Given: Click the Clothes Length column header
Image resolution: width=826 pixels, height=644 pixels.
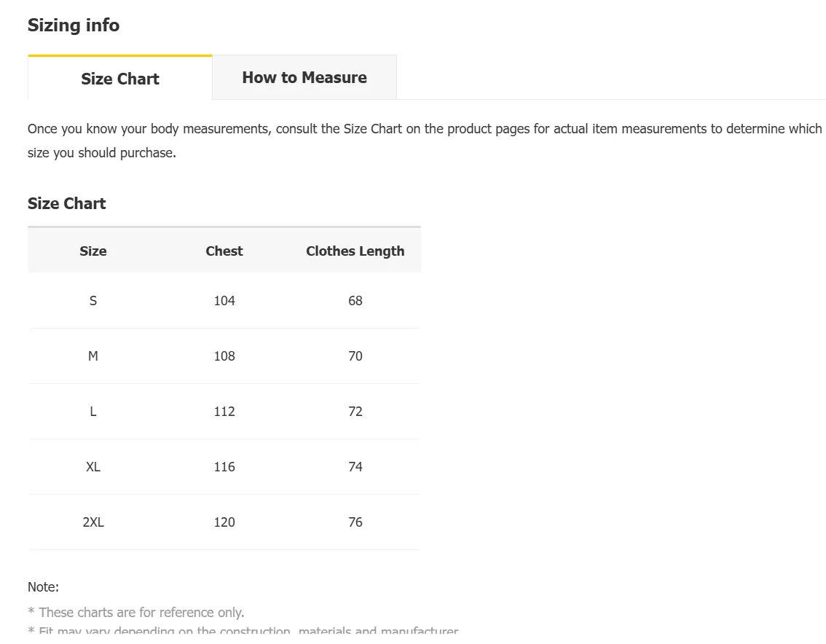Looking at the screenshot, I should point(355,251).
